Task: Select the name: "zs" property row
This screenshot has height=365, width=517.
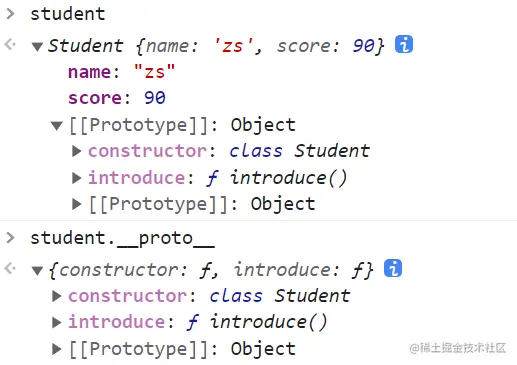Action: [x=121, y=72]
